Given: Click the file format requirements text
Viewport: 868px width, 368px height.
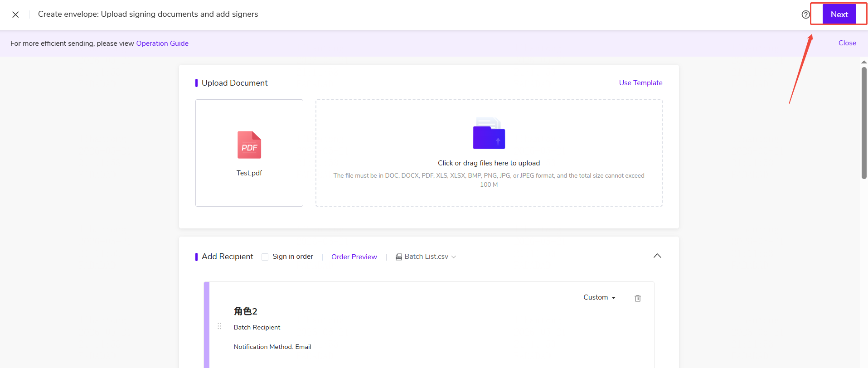Looking at the screenshot, I should 489,180.
